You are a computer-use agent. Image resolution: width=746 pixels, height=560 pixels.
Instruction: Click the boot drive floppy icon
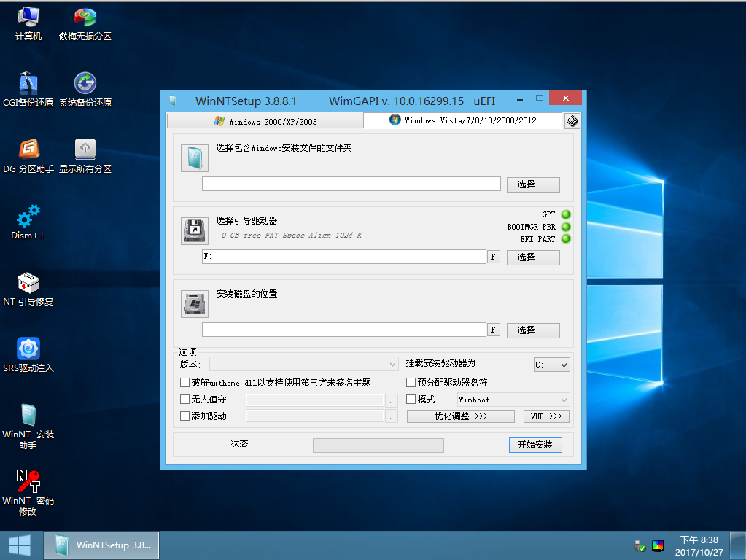195,230
